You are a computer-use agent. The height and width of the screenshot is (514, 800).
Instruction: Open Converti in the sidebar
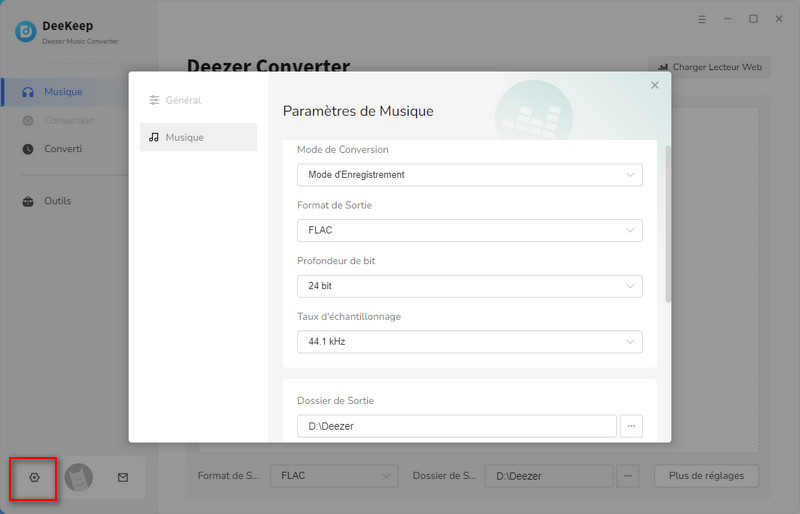[x=64, y=149]
